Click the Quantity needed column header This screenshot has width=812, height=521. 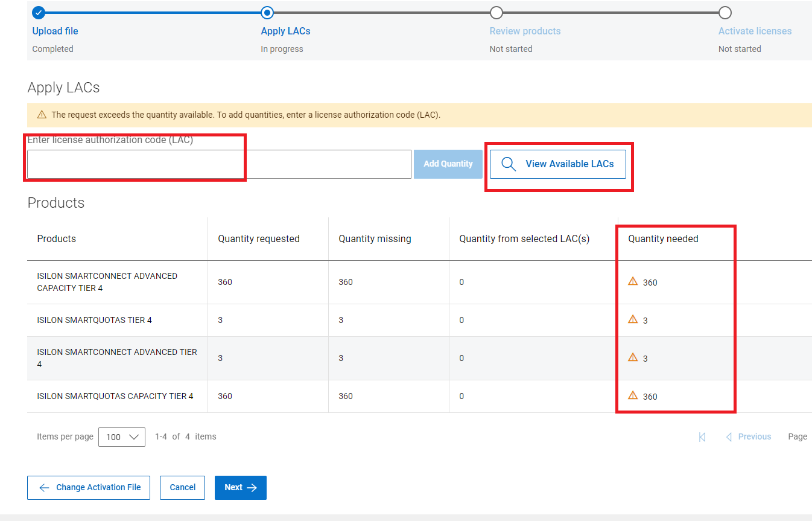pos(663,239)
